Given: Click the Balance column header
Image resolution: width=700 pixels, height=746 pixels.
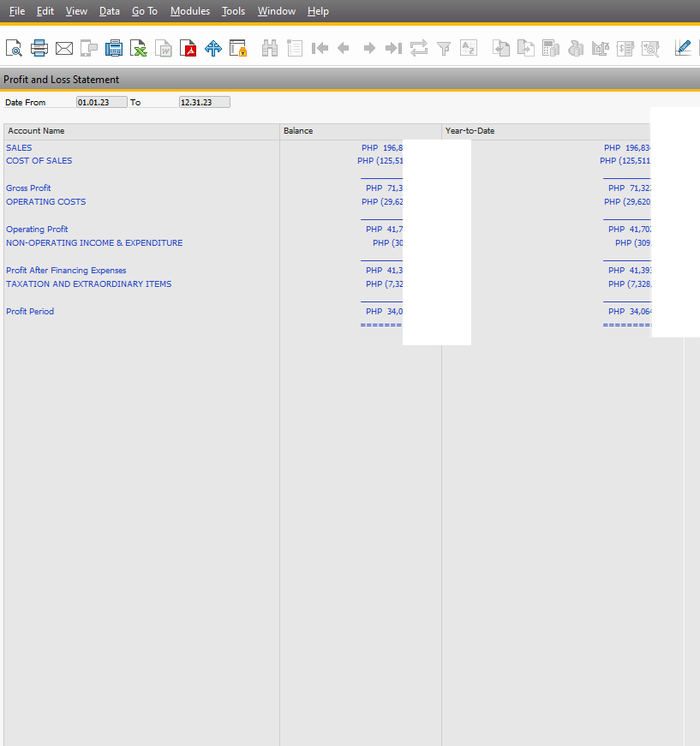Looking at the screenshot, I should [x=361, y=131].
